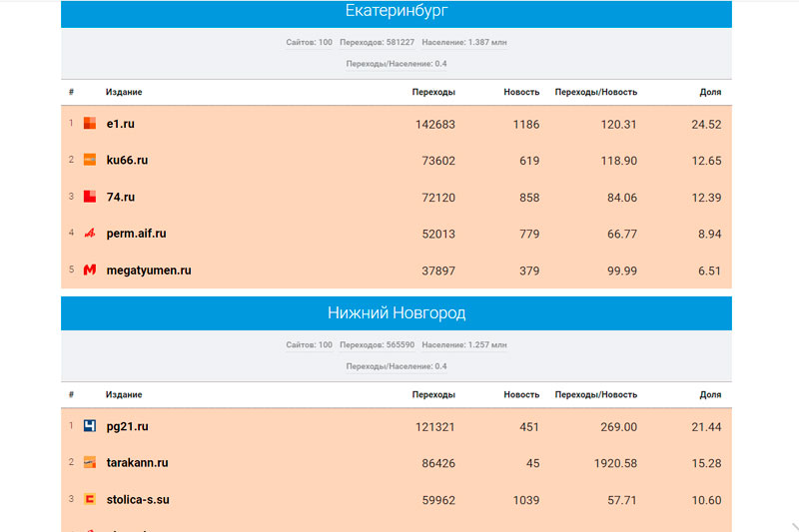The height and width of the screenshot is (532, 799).
Task: Click the e1.ru site favicon icon
Action: (x=90, y=124)
